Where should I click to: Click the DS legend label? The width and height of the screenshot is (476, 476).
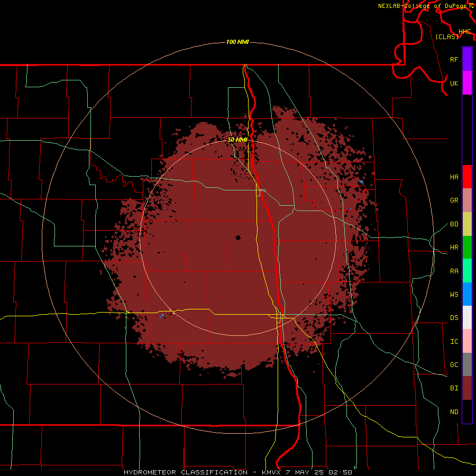(454, 317)
